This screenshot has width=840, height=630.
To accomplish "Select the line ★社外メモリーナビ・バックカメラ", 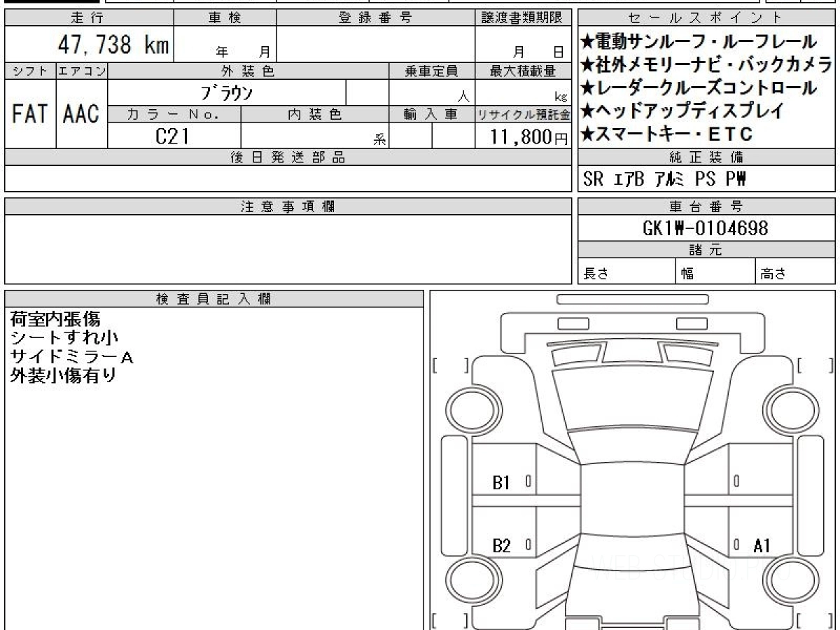I will [707, 65].
